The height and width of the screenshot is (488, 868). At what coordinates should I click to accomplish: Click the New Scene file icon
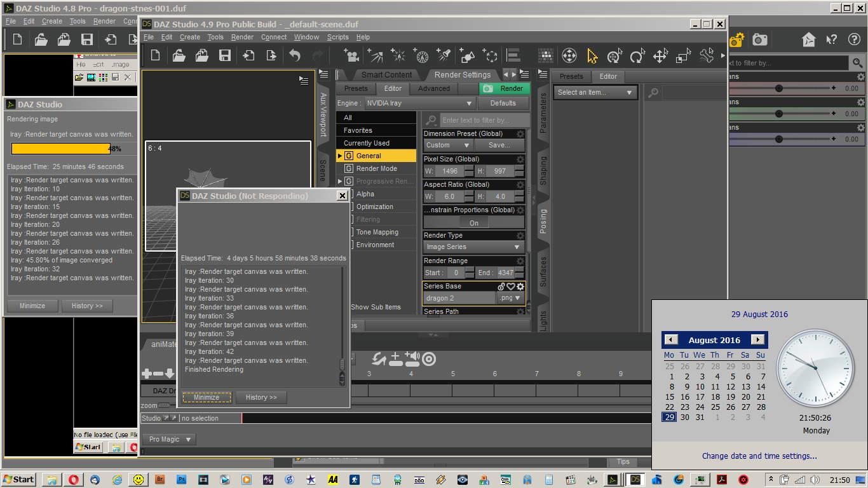pyautogui.click(x=156, y=56)
